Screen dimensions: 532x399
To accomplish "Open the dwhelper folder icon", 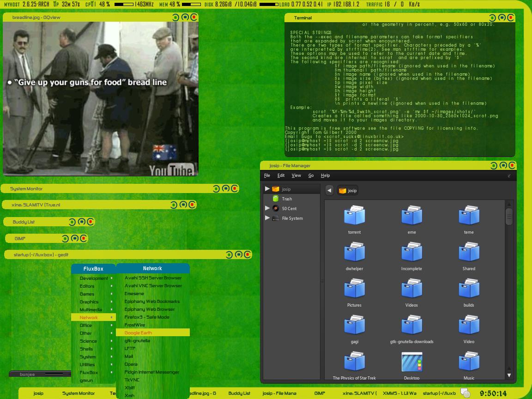I will click(354, 252).
